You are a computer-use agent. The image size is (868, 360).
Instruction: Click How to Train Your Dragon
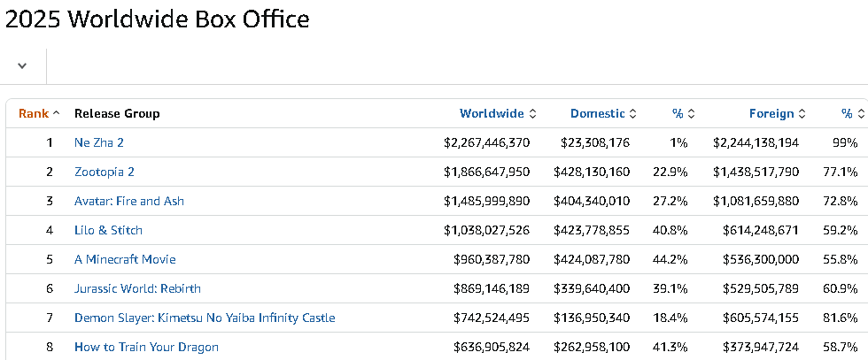tap(146, 348)
